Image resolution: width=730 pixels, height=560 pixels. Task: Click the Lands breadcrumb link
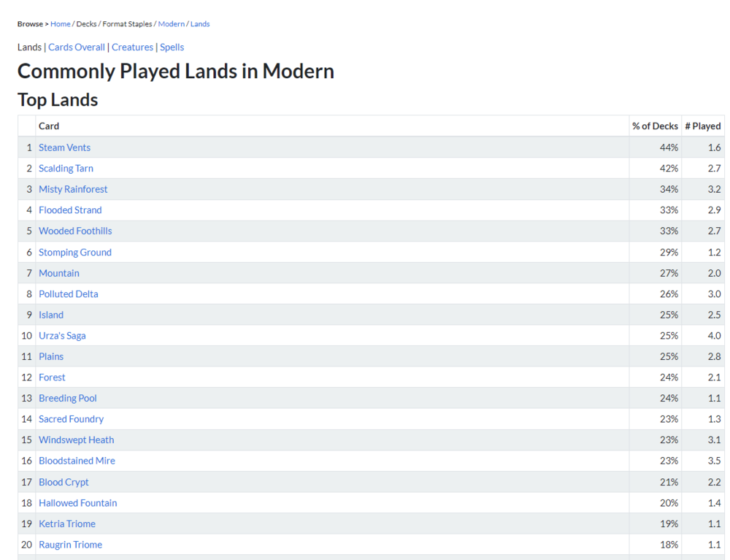tap(200, 24)
